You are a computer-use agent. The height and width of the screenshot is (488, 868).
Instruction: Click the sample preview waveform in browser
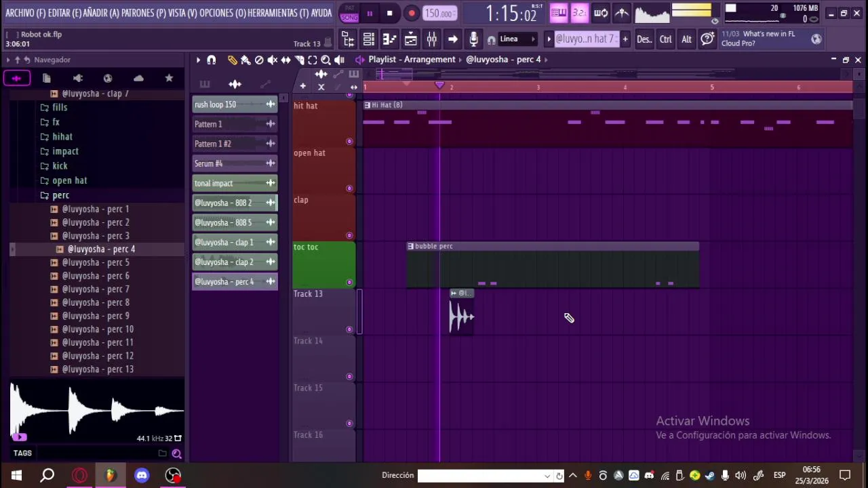(x=97, y=411)
